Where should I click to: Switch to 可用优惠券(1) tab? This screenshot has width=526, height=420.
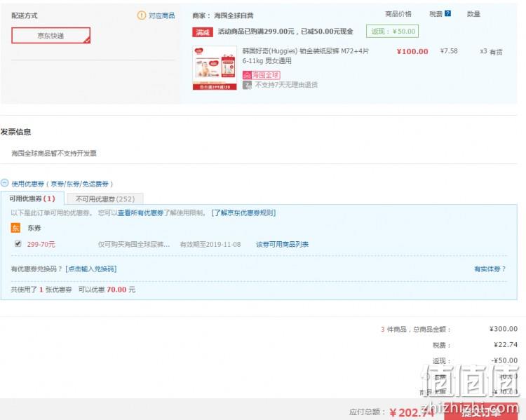coord(32,198)
